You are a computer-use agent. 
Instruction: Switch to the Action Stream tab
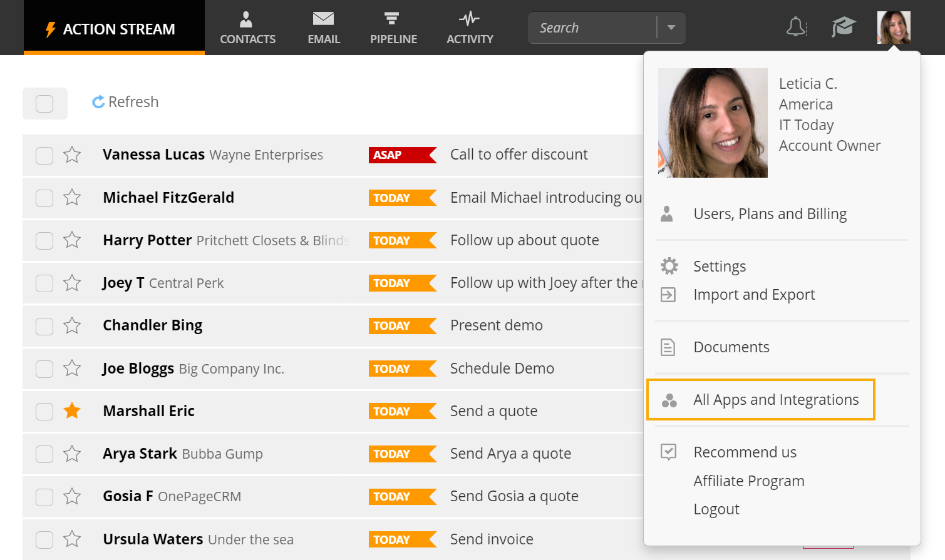tap(114, 28)
